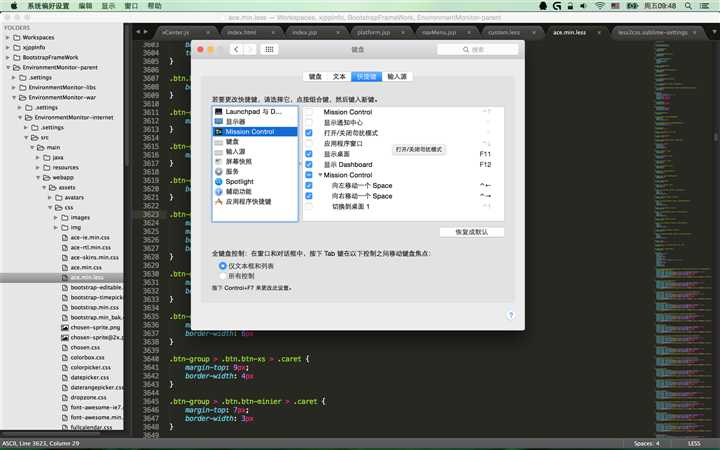
Task: Click the chosen-sprite.png image file icon
Action: tap(65, 327)
